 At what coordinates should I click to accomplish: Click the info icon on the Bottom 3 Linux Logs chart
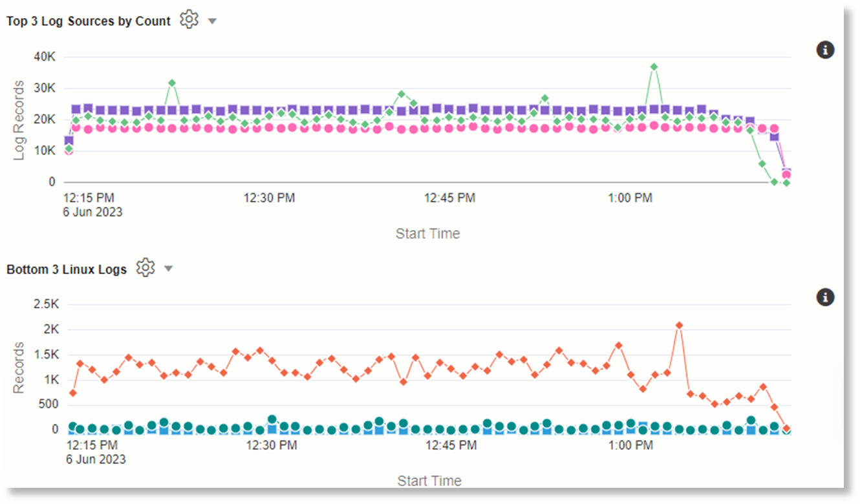(x=825, y=297)
